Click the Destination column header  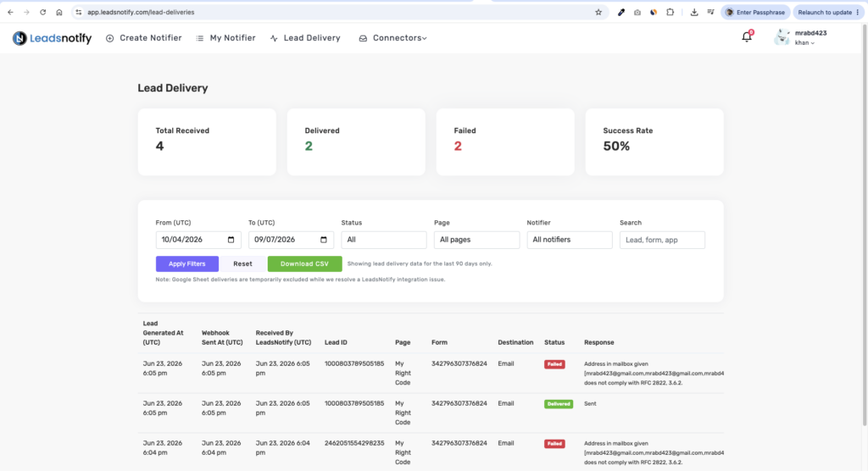coord(515,342)
